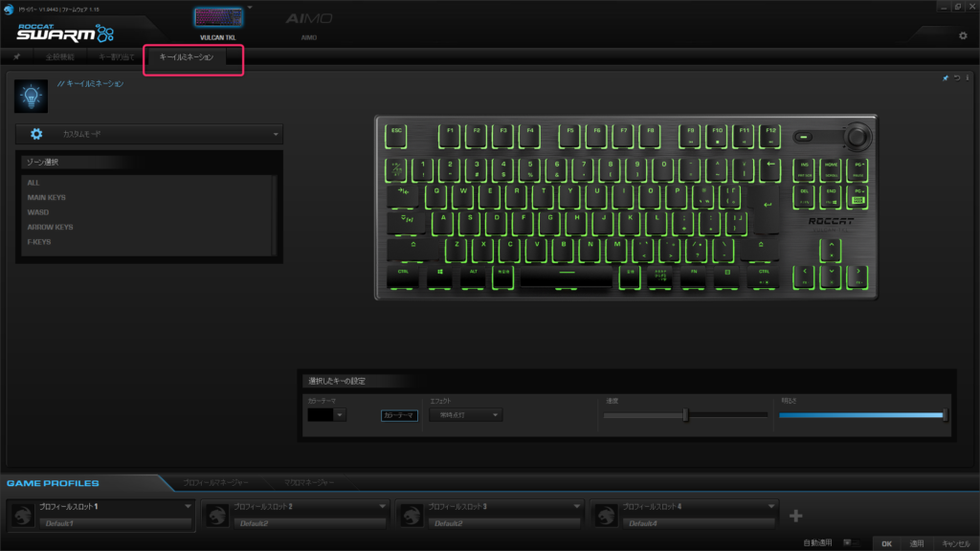The image size is (980, 551).
Task: Open the AIMO section
Action: click(x=309, y=25)
